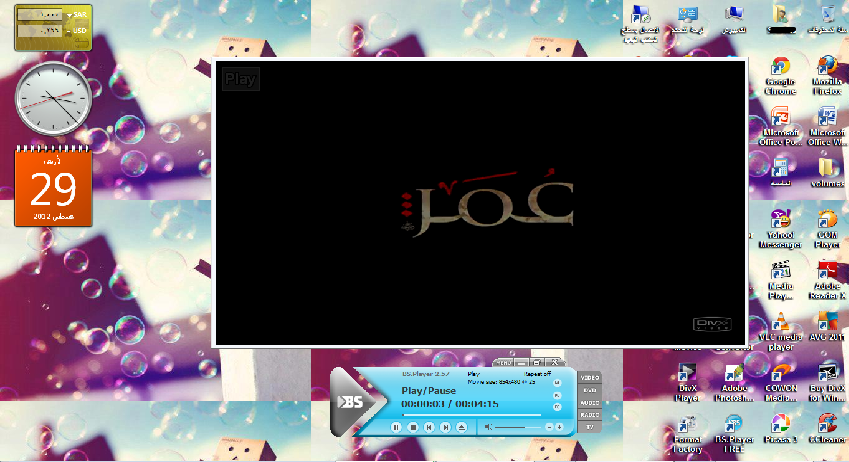This screenshot has width=849, height=462.
Task: Select Microsoft Office Word desktop shortcut
Action: click(x=827, y=127)
